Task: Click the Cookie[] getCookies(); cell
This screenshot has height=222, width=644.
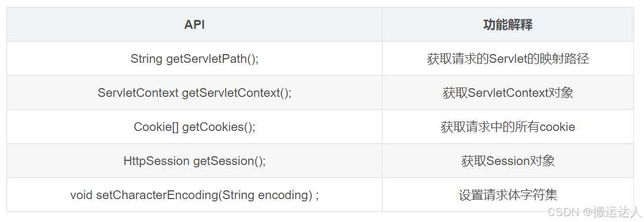Action: [x=194, y=127]
